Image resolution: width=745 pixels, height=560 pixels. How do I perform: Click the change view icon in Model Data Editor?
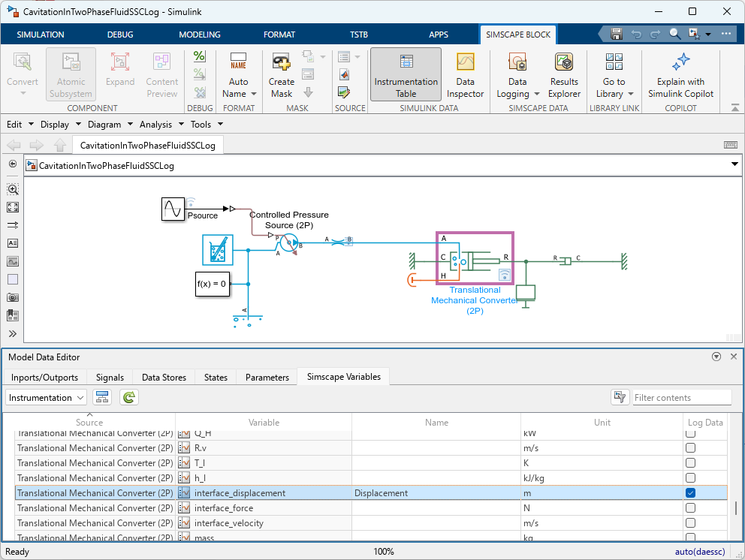[x=101, y=397]
